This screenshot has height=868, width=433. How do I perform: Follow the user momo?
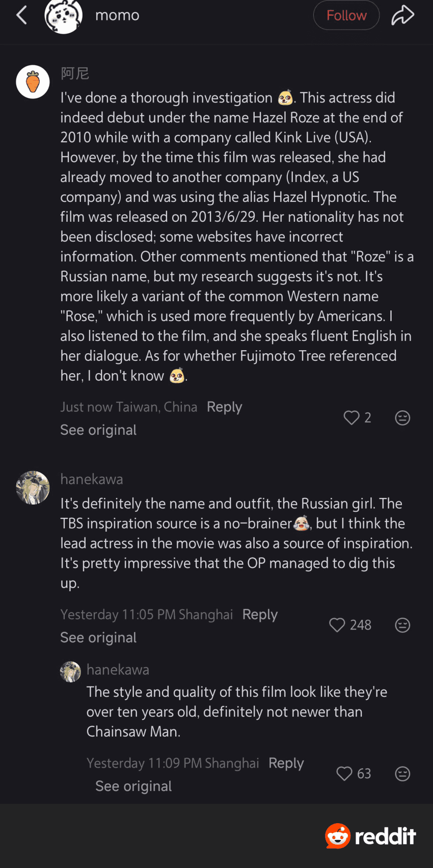(x=346, y=15)
